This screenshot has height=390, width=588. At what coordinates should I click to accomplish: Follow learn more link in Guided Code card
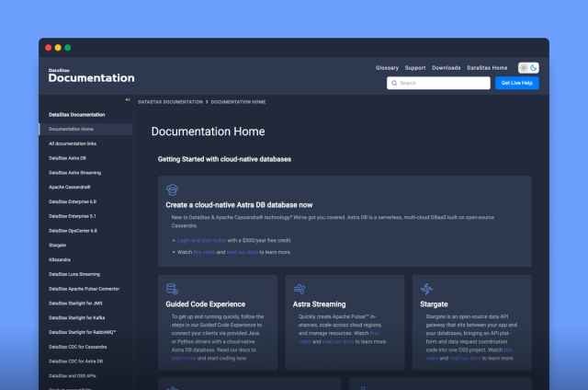[184, 359]
